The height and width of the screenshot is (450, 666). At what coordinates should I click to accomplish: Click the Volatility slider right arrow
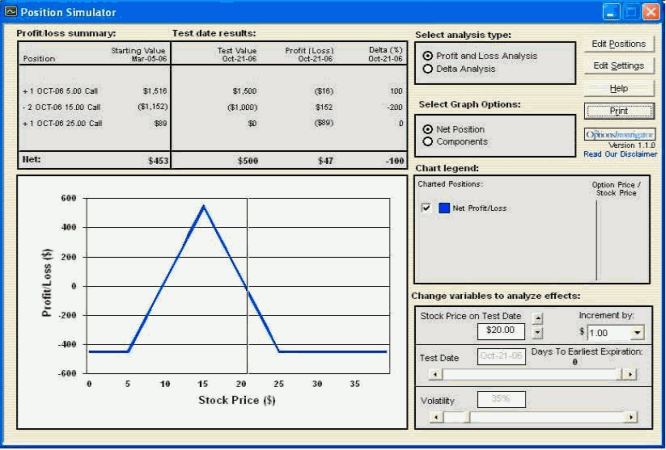tap(629, 416)
